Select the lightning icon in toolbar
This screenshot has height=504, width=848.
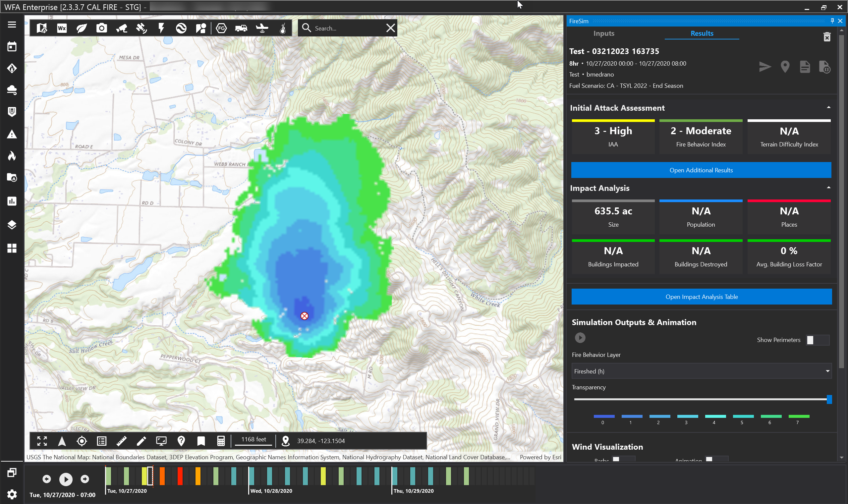(161, 28)
